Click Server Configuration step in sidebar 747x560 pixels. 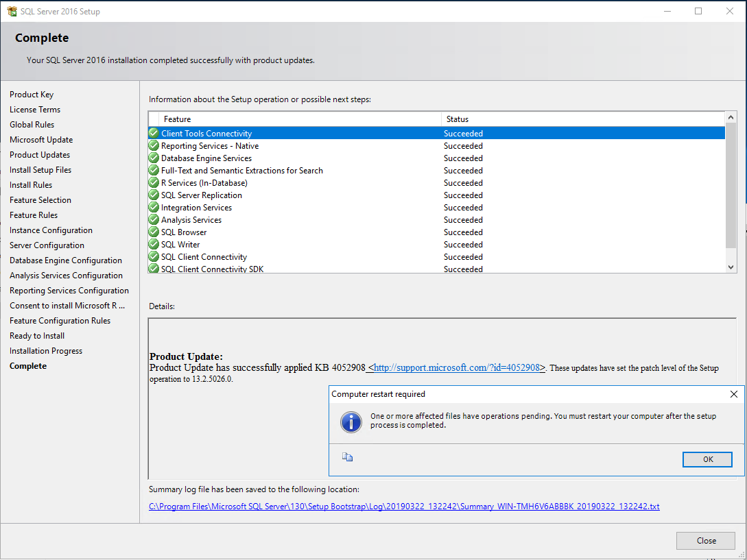pos(47,245)
